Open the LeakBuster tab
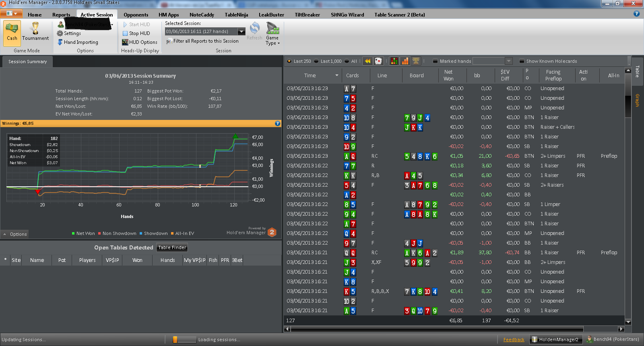 pyautogui.click(x=271, y=15)
